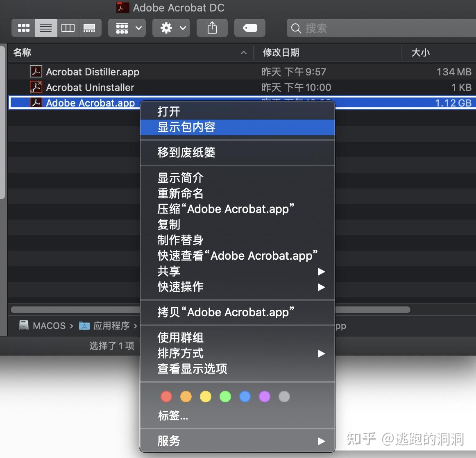Expand the 快速操作 submenu
The width and height of the screenshot is (476, 458).
pos(238,287)
